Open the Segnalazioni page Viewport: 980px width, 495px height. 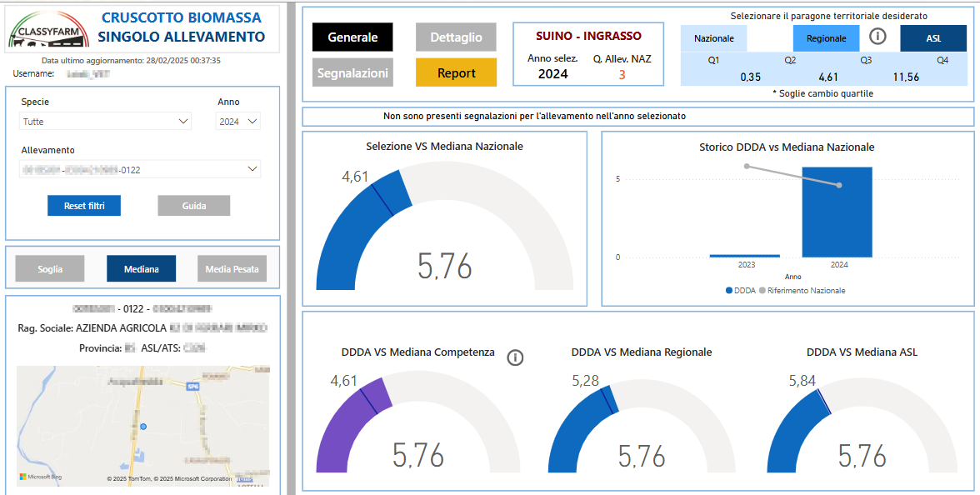pos(352,72)
